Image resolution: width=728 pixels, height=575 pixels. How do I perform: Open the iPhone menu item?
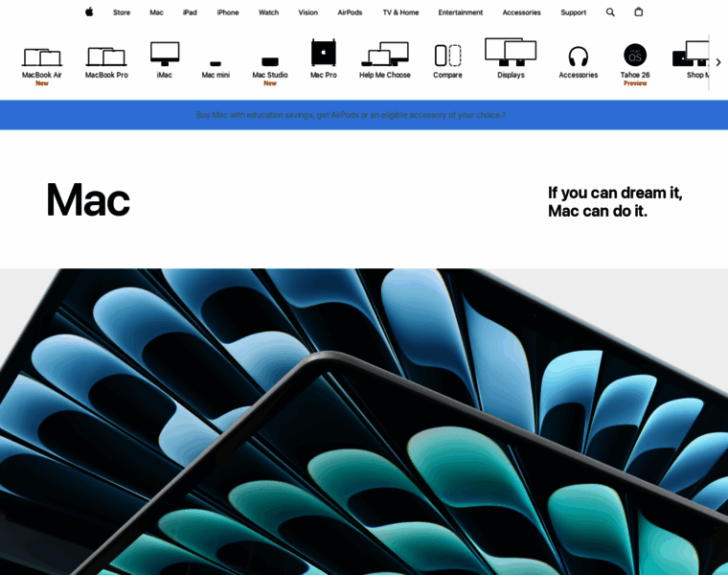click(228, 12)
